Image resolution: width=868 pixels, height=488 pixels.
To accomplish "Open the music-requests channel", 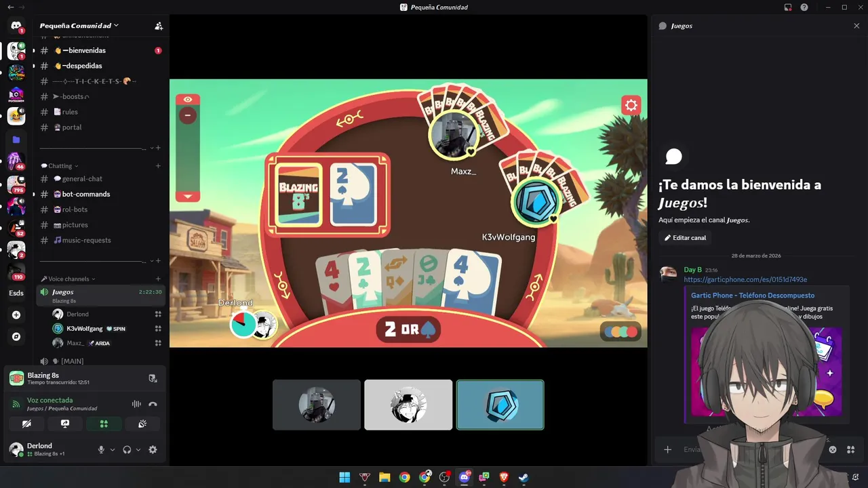I will pos(100,240).
